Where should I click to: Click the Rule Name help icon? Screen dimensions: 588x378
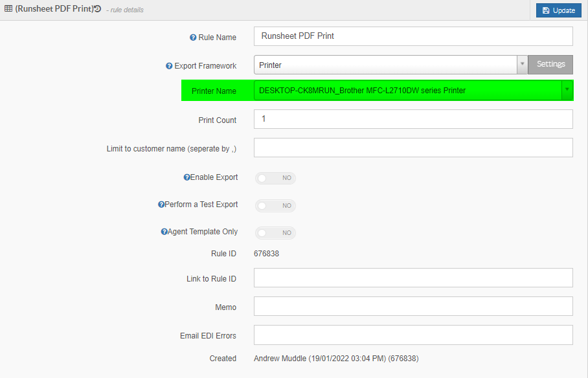(x=193, y=38)
